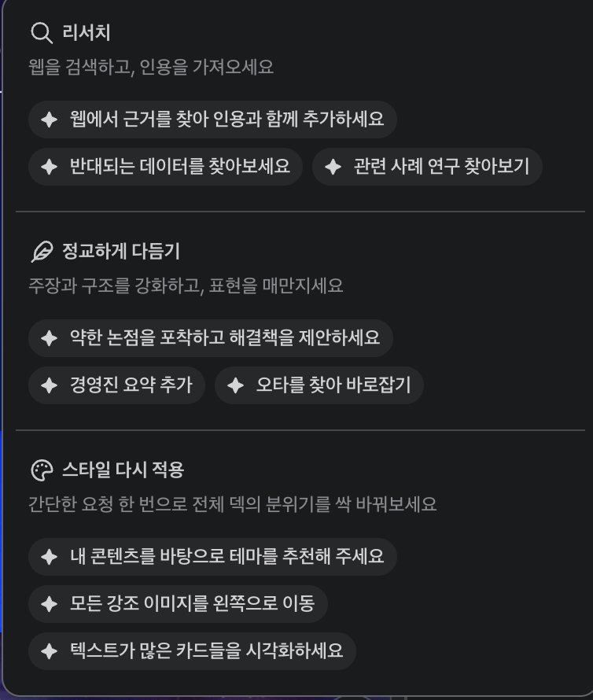Image resolution: width=593 pixels, height=700 pixels.
Task: Click sparkle icon on 경영진 요약 추가 chip
Action: (50, 385)
